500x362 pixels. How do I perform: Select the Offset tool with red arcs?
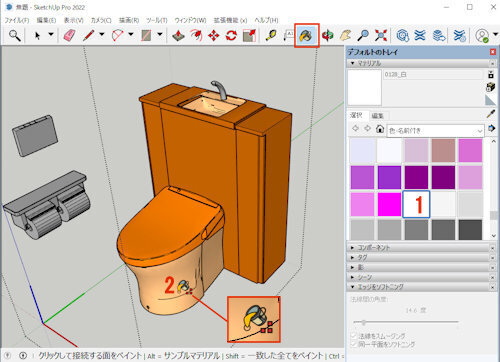point(196,35)
